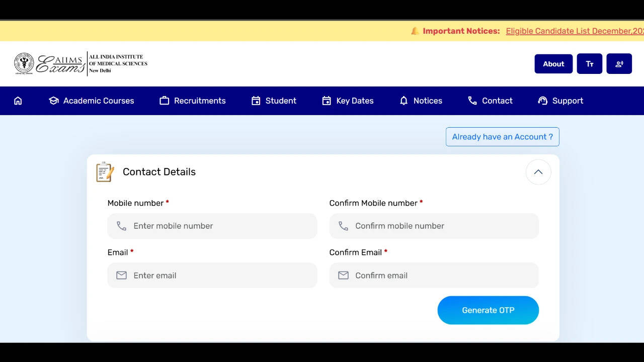
Task: Focus the Enter email field
Action: click(x=212, y=276)
